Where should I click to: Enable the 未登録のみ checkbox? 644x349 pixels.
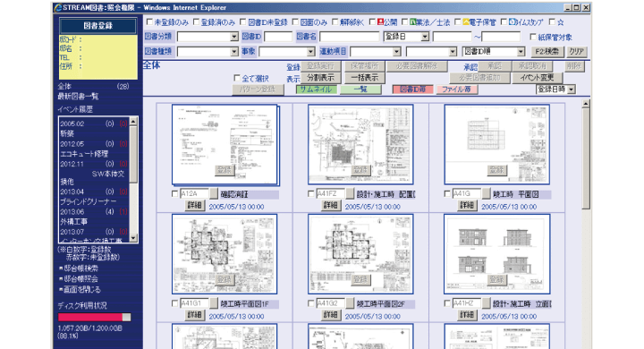[149, 21]
